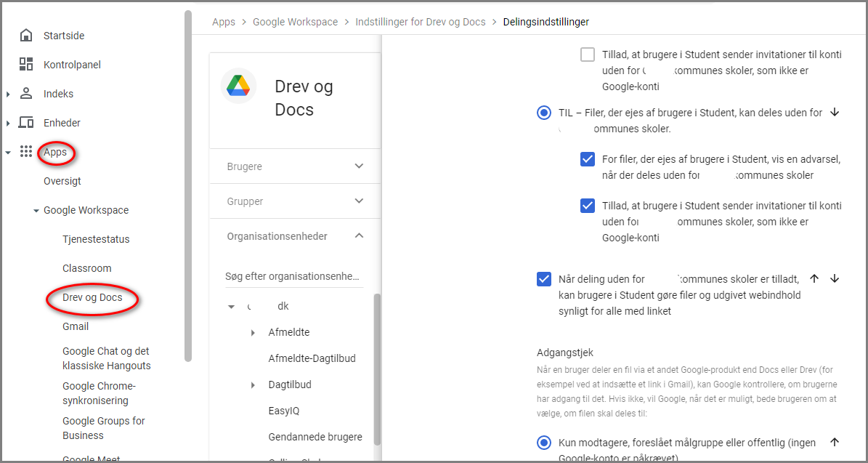Collapse the Apps sidebar section

8,153
